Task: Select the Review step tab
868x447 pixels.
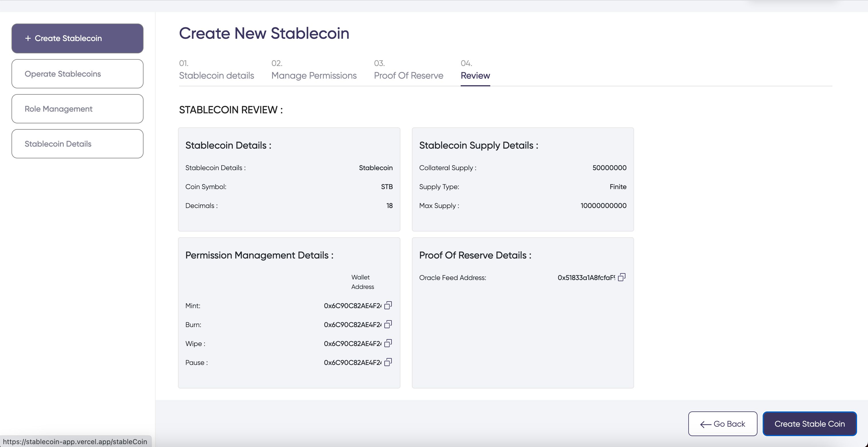Action: (475, 70)
